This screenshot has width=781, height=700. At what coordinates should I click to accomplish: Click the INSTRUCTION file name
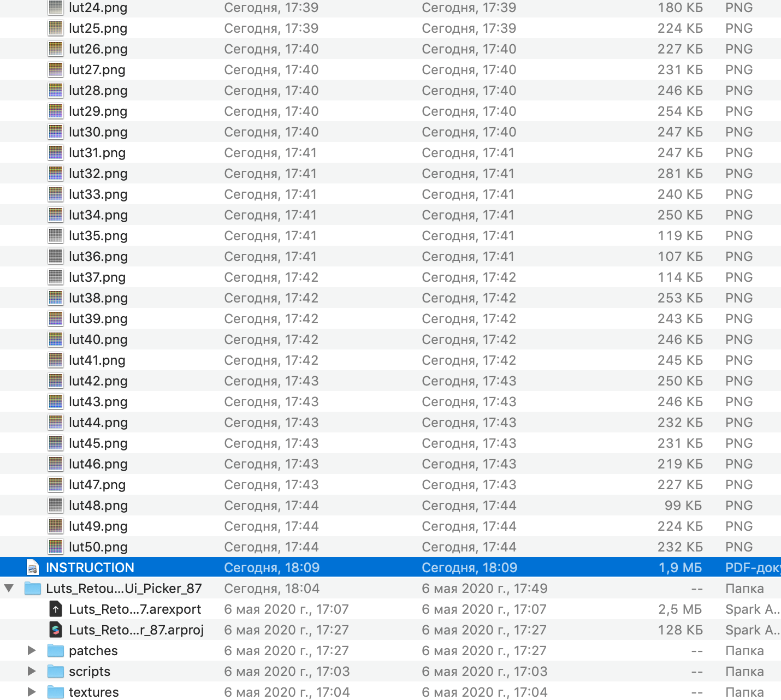click(90, 568)
